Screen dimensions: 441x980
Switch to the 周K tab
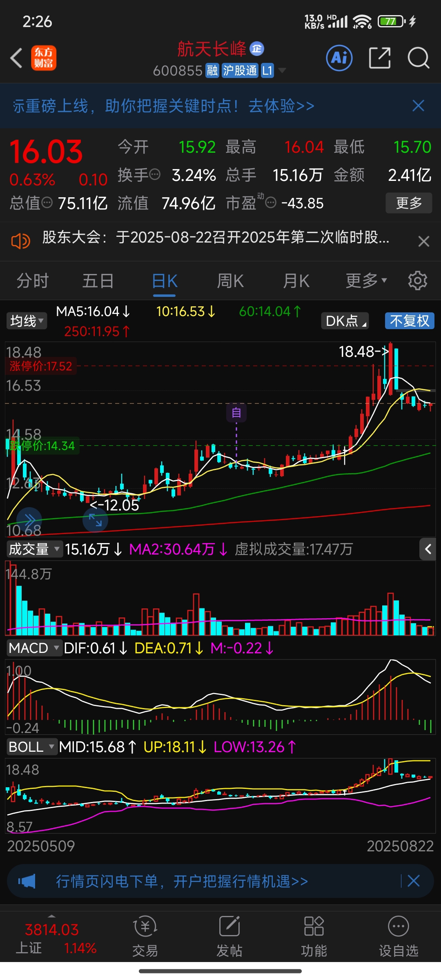[x=230, y=281]
